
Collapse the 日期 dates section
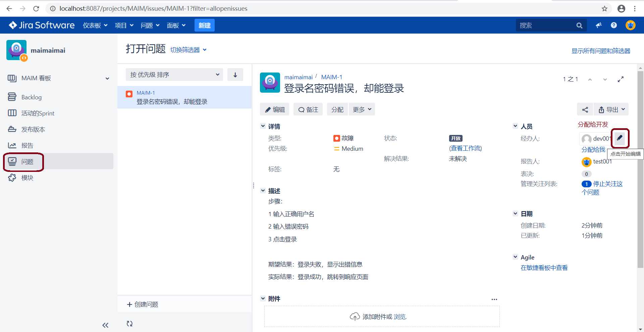point(515,213)
